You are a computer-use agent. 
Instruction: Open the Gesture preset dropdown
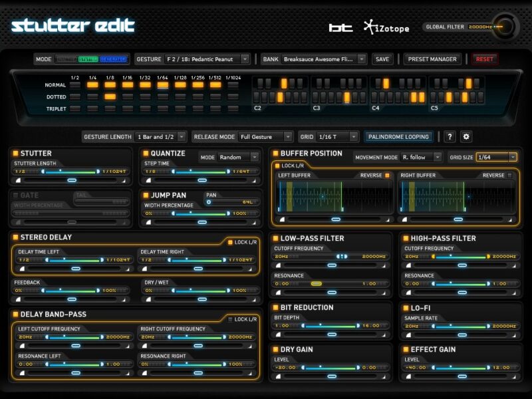(245, 59)
